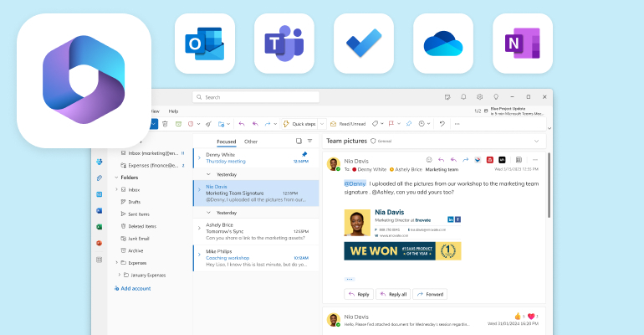
Task: Collapse the first Yesterday group
Action: pyautogui.click(x=208, y=174)
